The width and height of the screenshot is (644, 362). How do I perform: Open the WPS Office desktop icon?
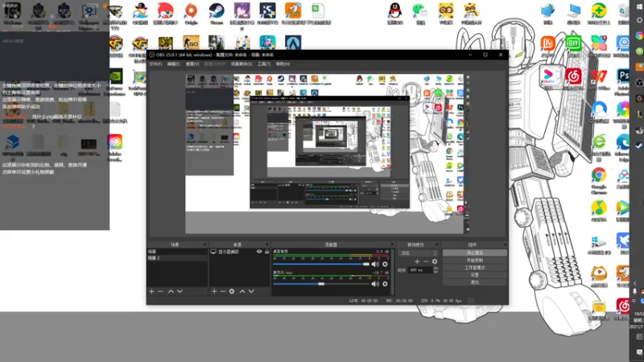click(599, 78)
